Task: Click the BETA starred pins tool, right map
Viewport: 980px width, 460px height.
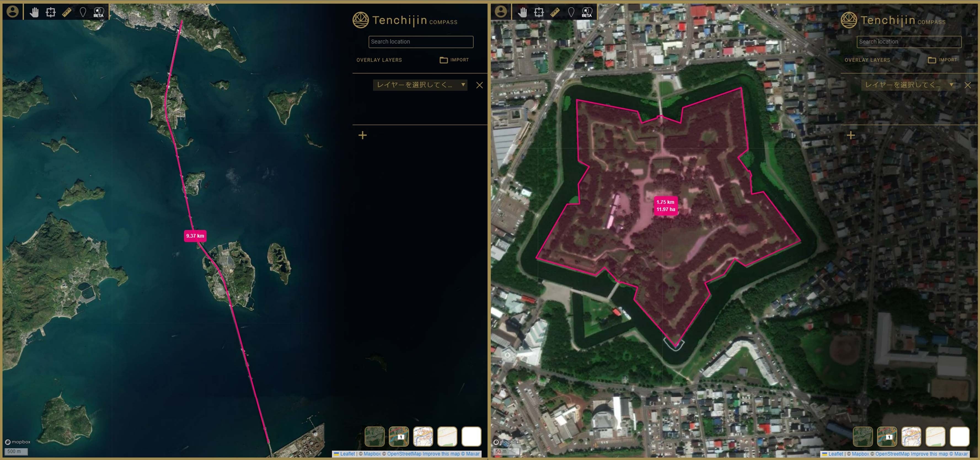Action: (587, 12)
